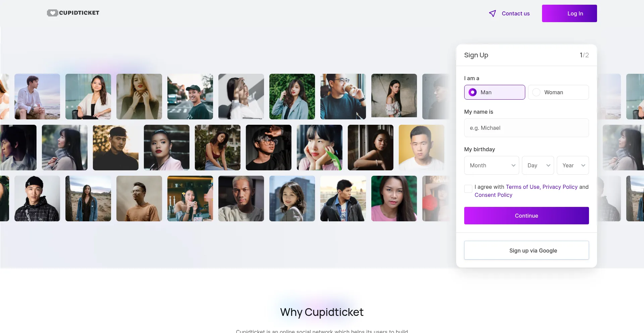Screen dimensions: 644x333
Task: Click the Year dropdown chevron arrow
Action: [x=583, y=165]
